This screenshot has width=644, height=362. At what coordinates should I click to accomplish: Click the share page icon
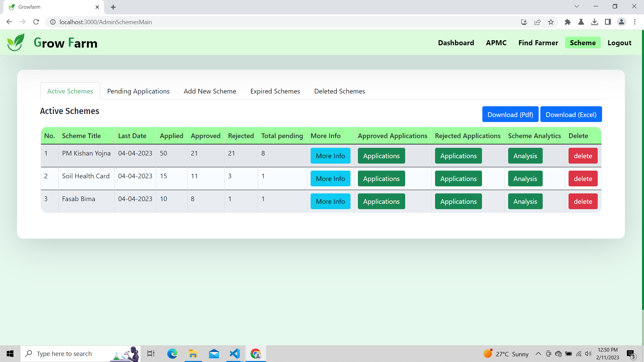point(537,22)
